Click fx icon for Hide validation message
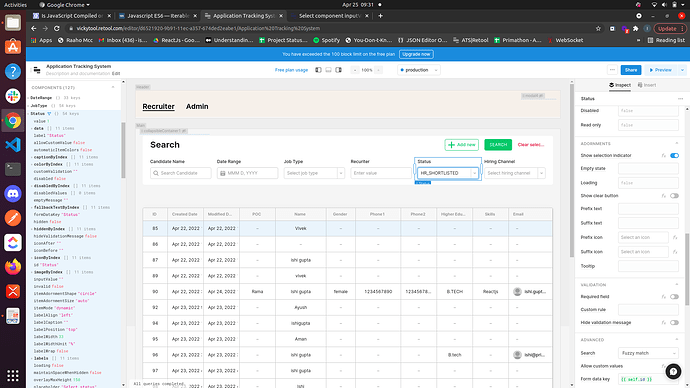 tap(664, 323)
